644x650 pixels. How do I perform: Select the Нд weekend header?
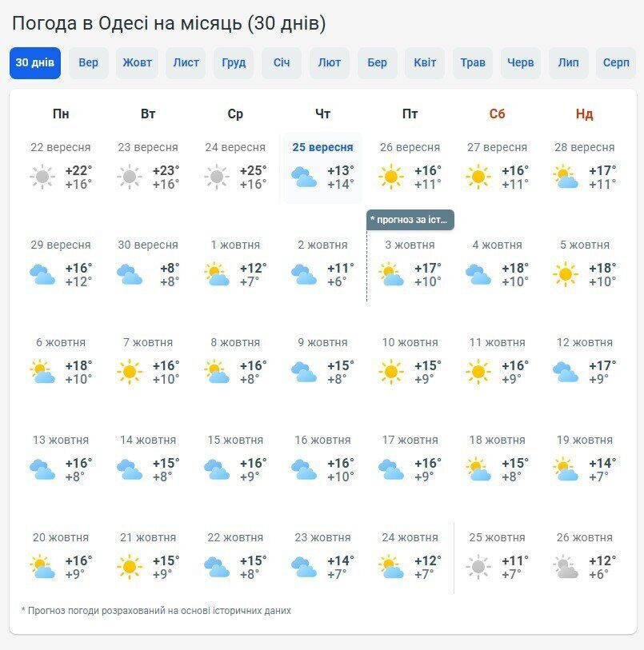(x=583, y=114)
